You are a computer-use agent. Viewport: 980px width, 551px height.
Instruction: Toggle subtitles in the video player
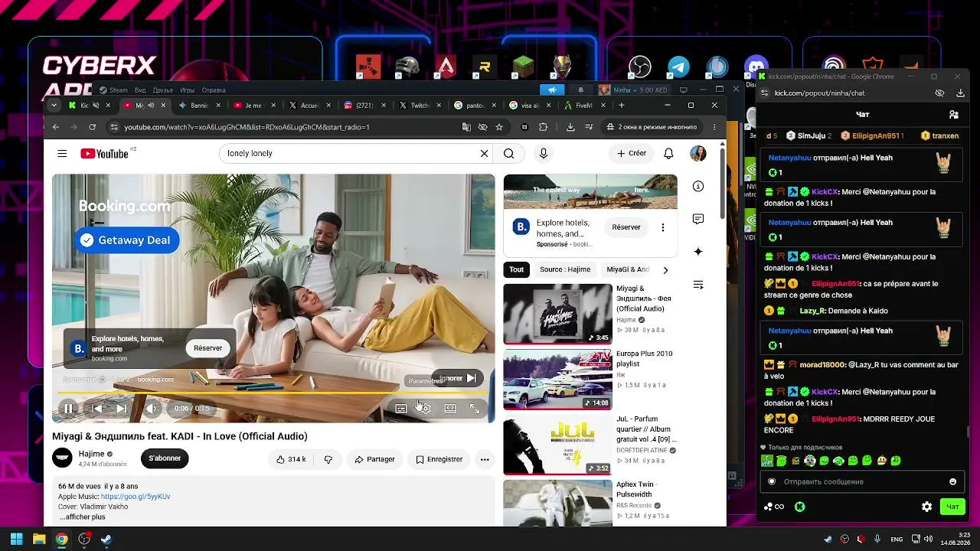(400, 409)
